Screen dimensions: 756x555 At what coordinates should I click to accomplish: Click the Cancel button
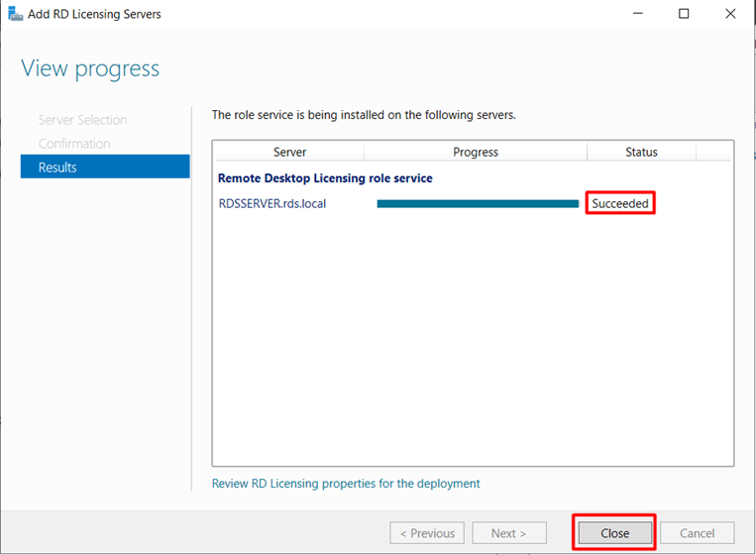click(698, 533)
